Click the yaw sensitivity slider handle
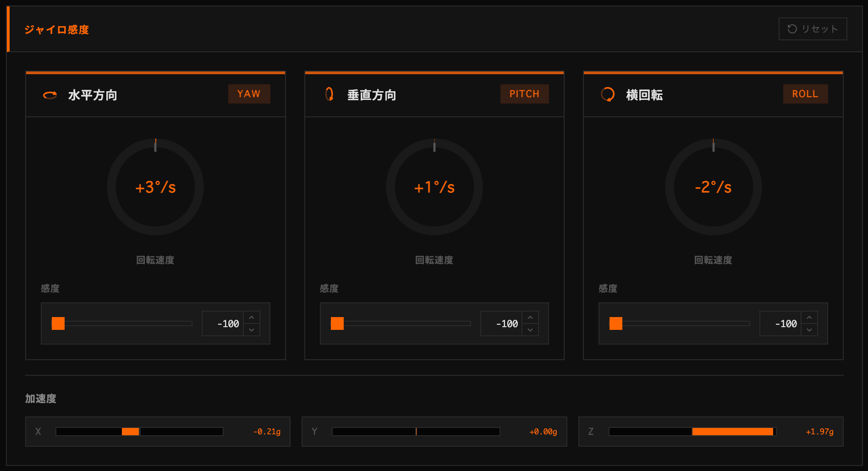 [x=58, y=323]
